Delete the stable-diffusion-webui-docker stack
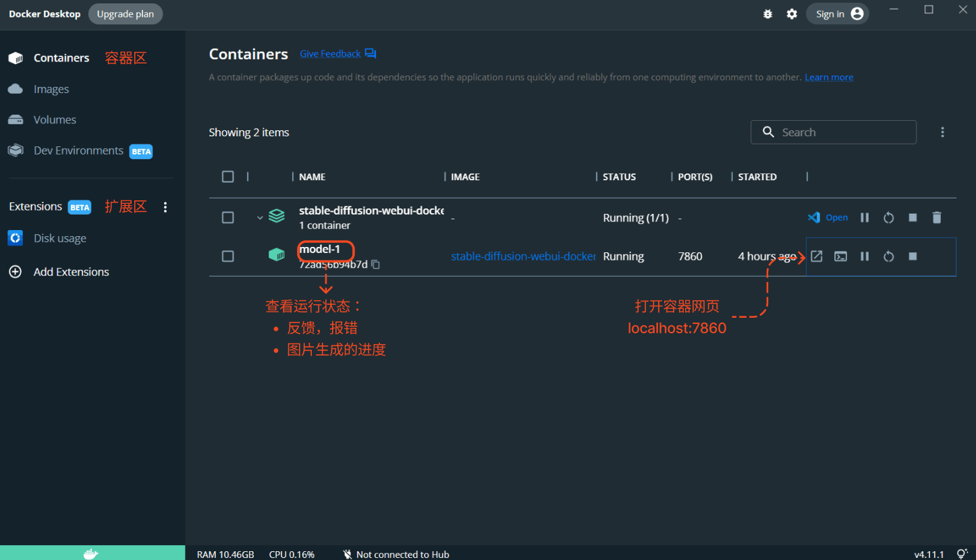976x560 pixels. tap(937, 217)
